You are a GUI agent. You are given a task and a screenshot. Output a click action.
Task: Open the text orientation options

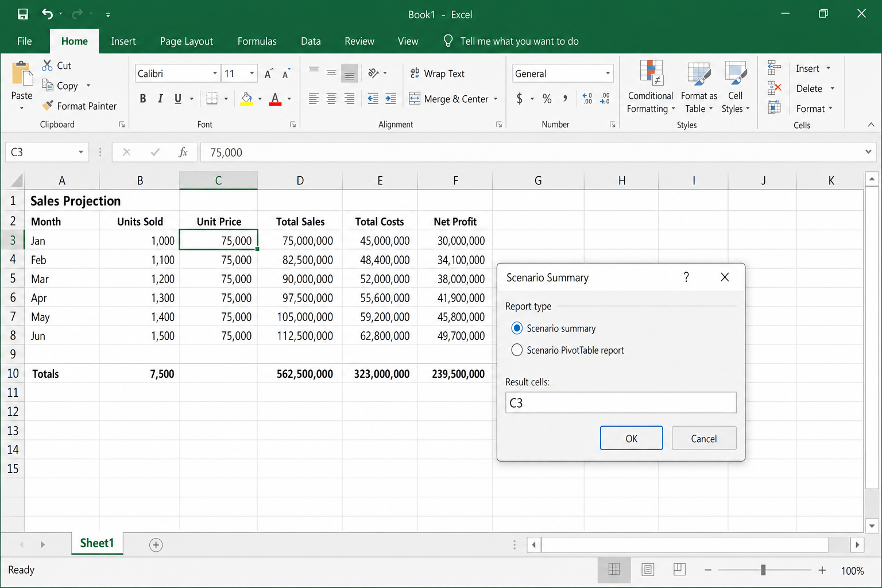[x=377, y=73]
